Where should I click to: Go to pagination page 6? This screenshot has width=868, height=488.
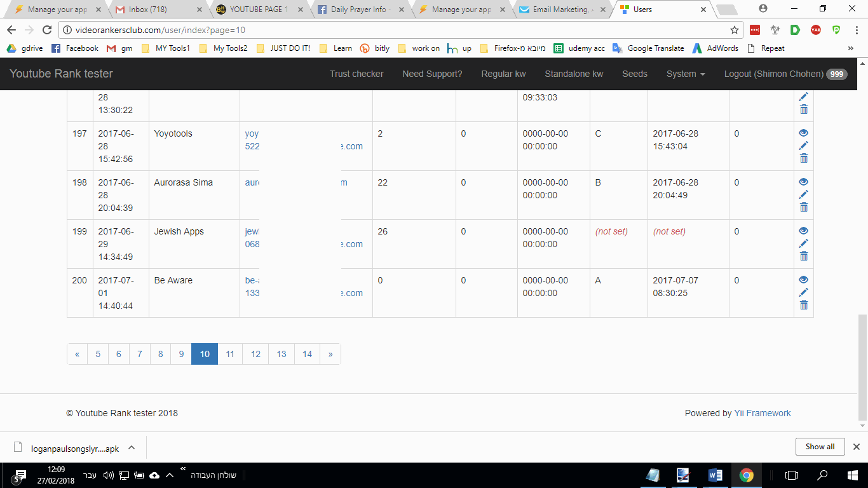point(119,354)
